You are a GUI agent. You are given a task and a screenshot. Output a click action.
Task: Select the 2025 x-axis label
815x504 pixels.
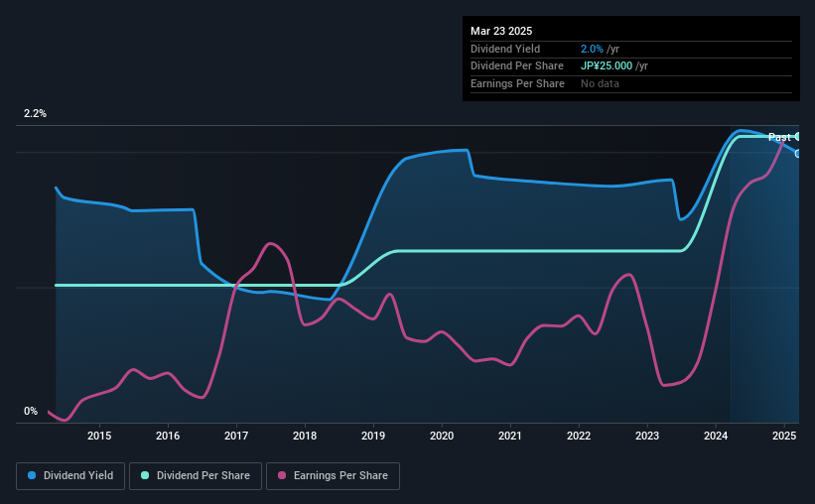coord(784,436)
